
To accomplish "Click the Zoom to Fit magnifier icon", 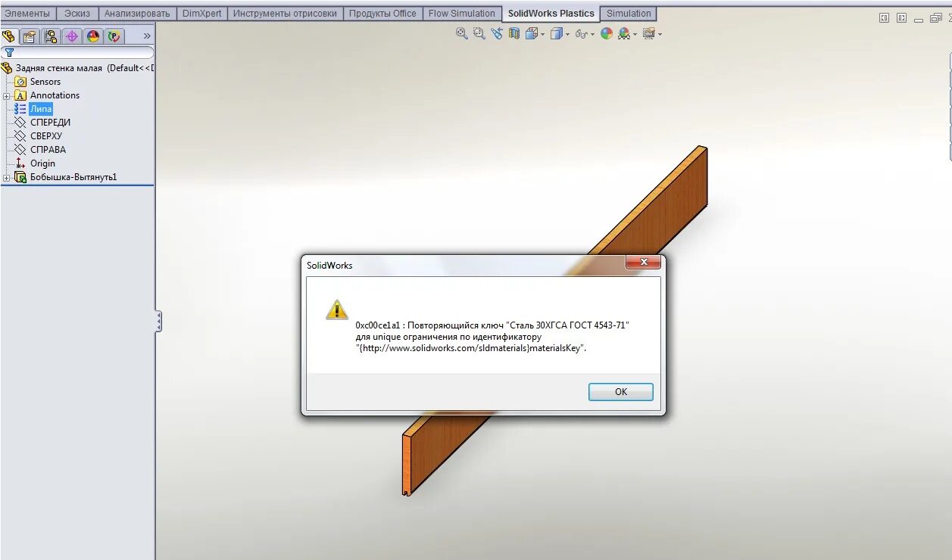I will pyautogui.click(x=461, y=33).
